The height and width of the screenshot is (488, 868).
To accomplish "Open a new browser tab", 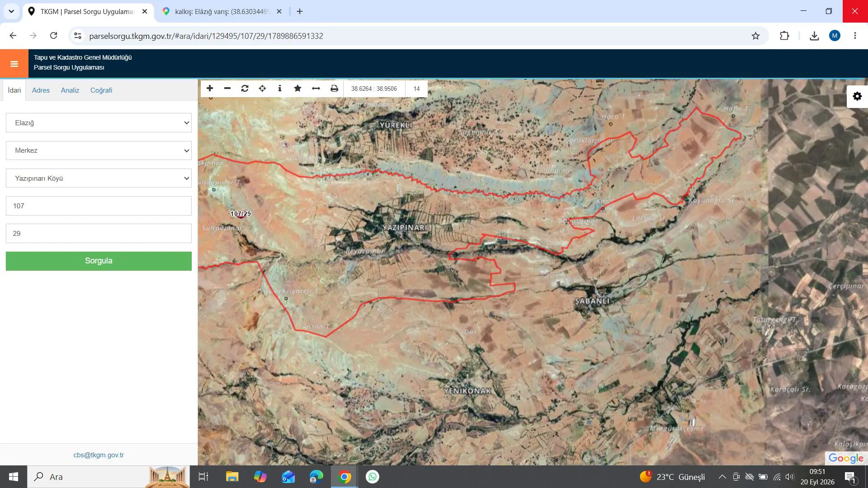I will (300, 11).
